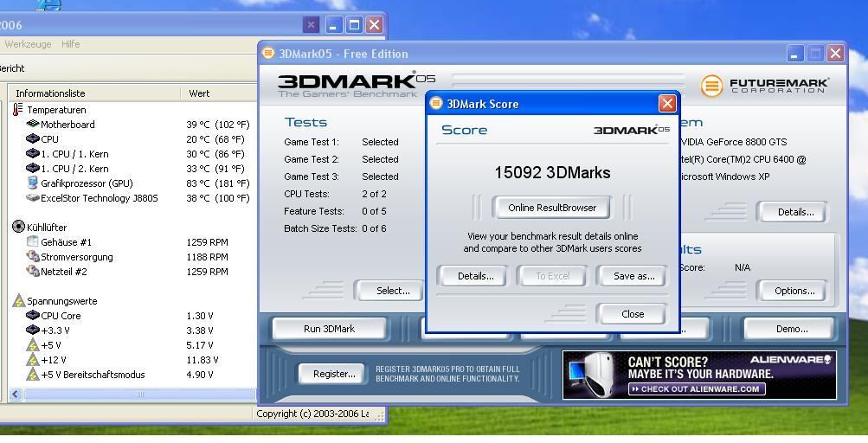Click the Informationsliste column header
Viewport: 868px width, 443px height.
click(94, 93)
